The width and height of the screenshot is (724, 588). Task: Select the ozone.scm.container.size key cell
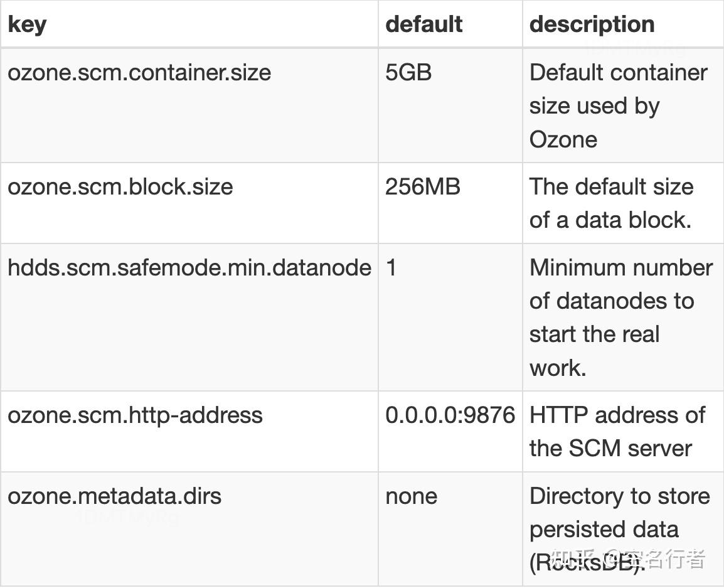pos(139,73)
